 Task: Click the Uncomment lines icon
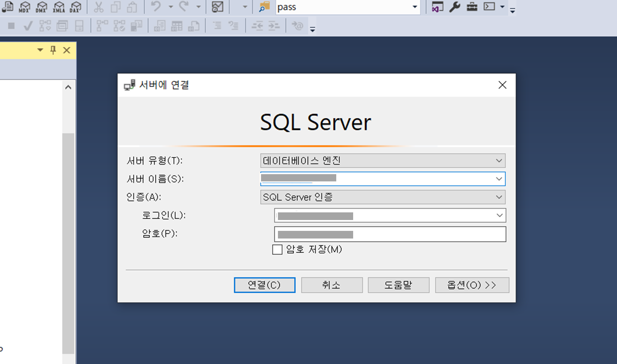234,26
